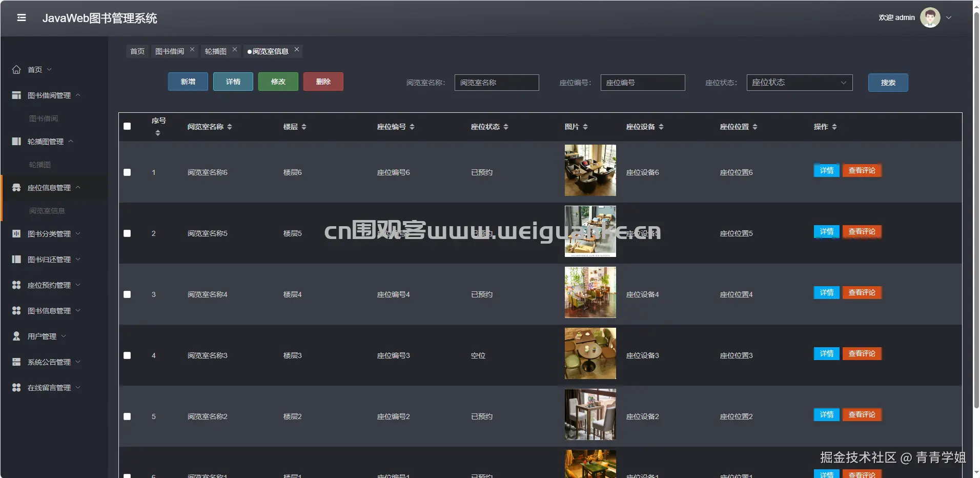Sort the table by 序号 column

pos(158,133)
